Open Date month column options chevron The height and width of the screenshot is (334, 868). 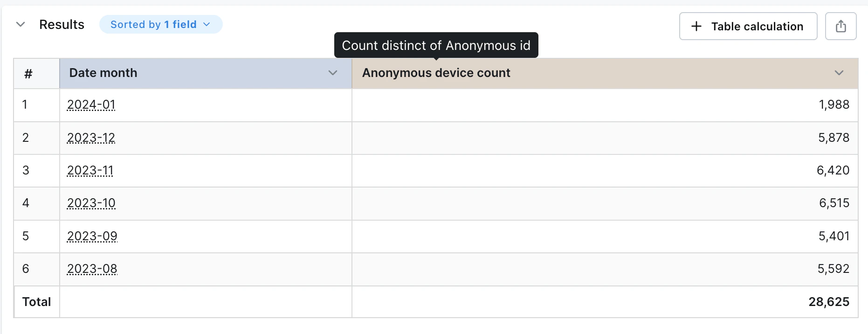[332, 73]
